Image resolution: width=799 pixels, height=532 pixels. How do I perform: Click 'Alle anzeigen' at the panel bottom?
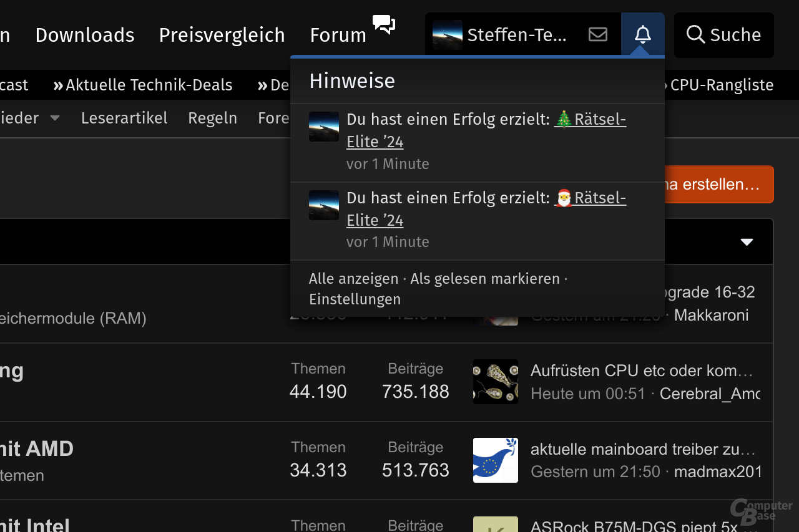(353, 279)
